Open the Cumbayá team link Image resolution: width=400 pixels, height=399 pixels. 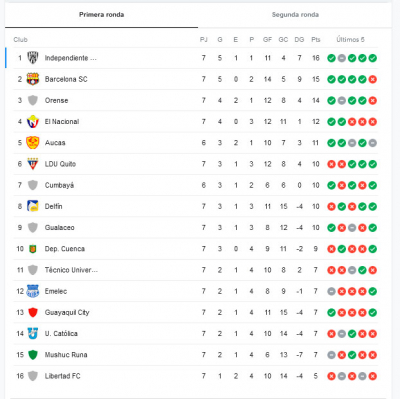59,185
